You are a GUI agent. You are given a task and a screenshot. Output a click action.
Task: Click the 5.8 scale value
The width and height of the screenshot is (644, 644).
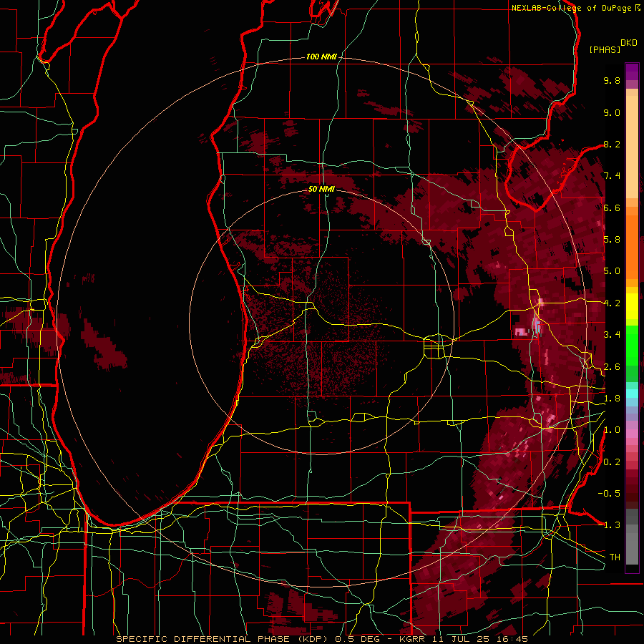pyautogui.click(x=612, y=240)
